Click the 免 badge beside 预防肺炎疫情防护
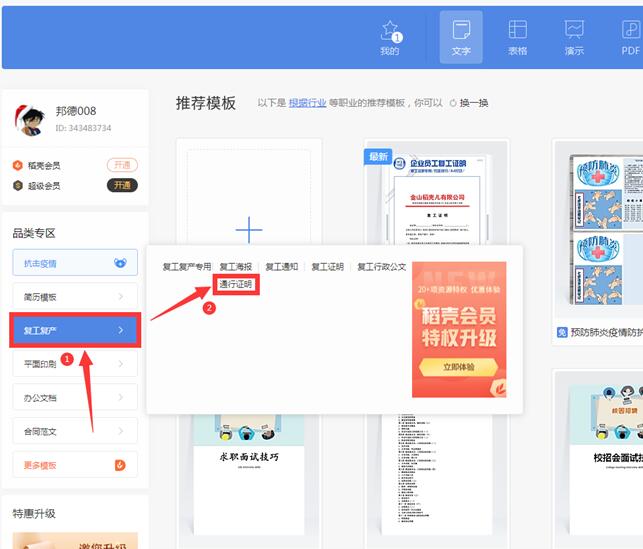 (562, 332)
